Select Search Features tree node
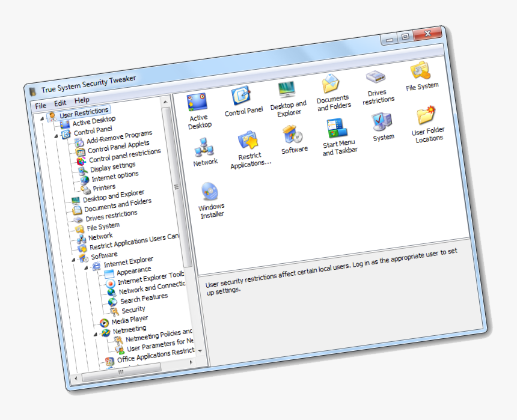 point(144,299)
